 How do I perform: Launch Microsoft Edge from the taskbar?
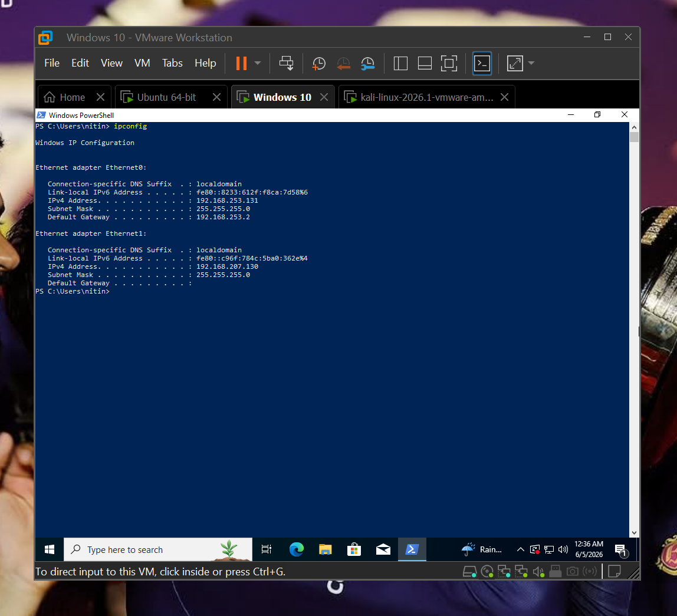(x=296, y=549)
